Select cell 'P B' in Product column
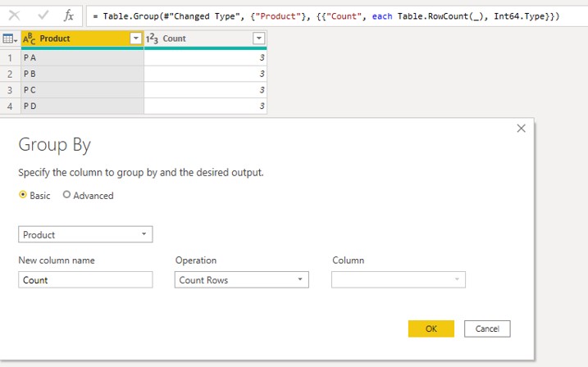The height and width of the screenshot is (367, 588). point(83,74)
